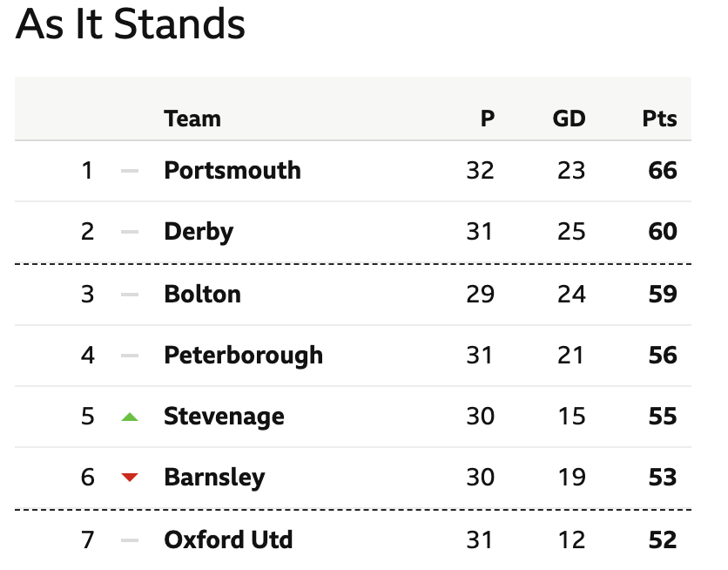Click the no-change dash icon next to Bolton
This screenshot has width=728, height=570.
point(130,295)
